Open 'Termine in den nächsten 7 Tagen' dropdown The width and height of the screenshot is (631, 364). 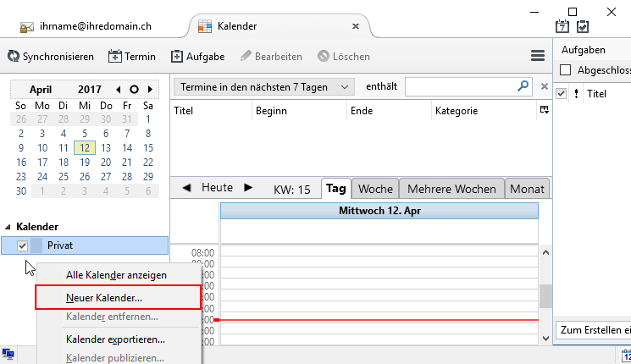[264, 86]
